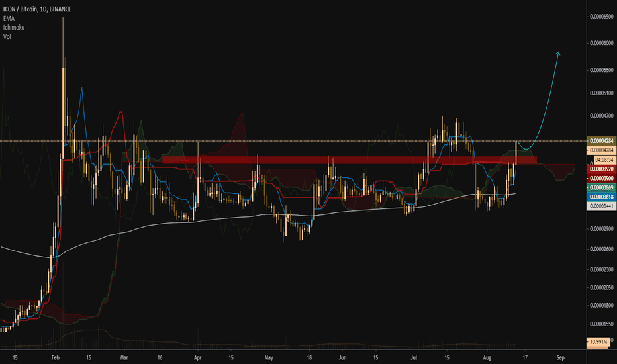Click the 17 date label on time axis
This screenshot has width=617, height=364.
[525, 357]
